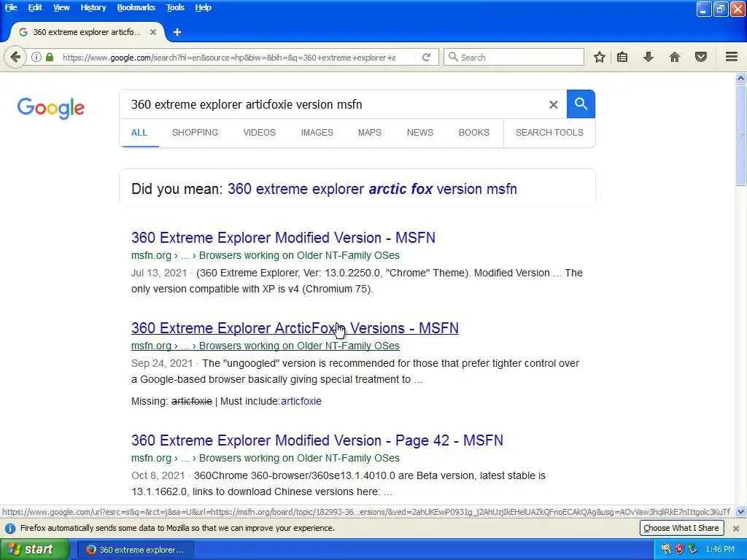Image resolution: width=747 pixels, height=560 pixels.
Task: Open the Help menu
Action: pyautogui.click(x=203, y=7)
